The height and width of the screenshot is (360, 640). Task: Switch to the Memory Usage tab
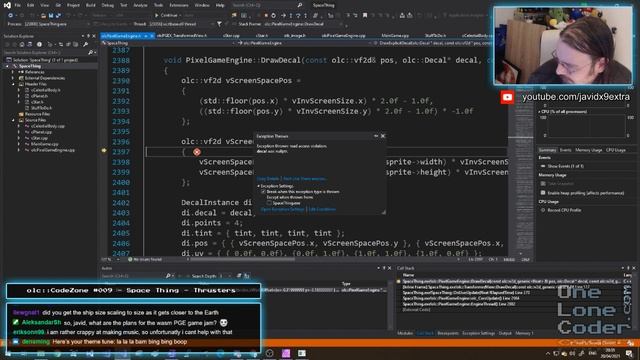(x=589, y=150)
